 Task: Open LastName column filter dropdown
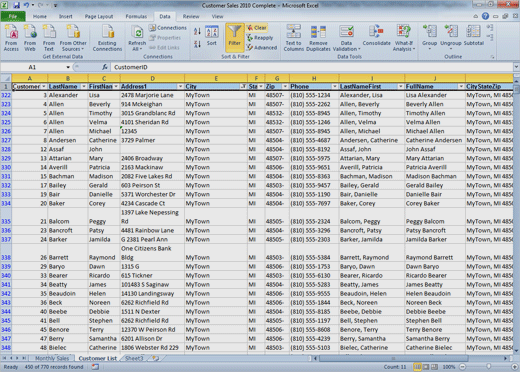[84, 87]
